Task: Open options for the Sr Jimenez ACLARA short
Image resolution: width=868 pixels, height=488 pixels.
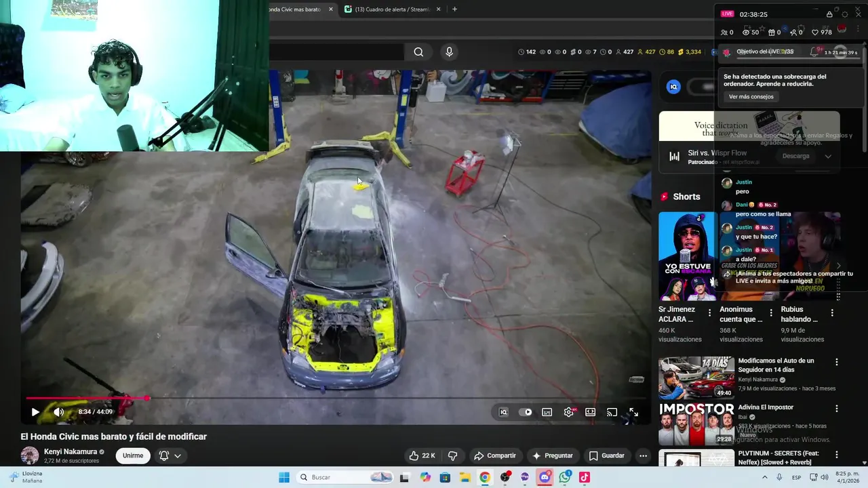Action: click(709, 313)
